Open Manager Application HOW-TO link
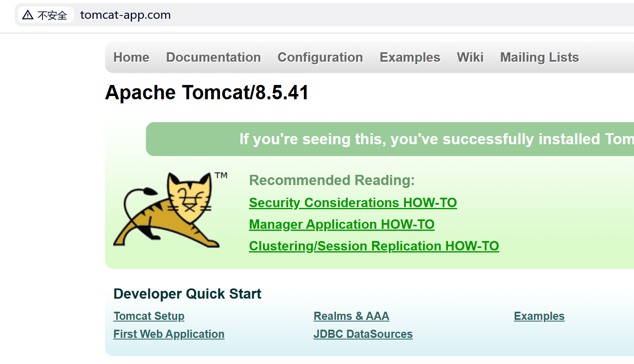The width and height of the screenshot is (634, 364). 342,224
